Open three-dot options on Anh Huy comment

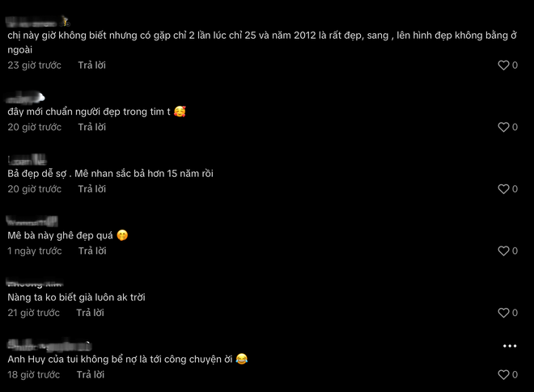pyautogui.click(x=510, y=346)
